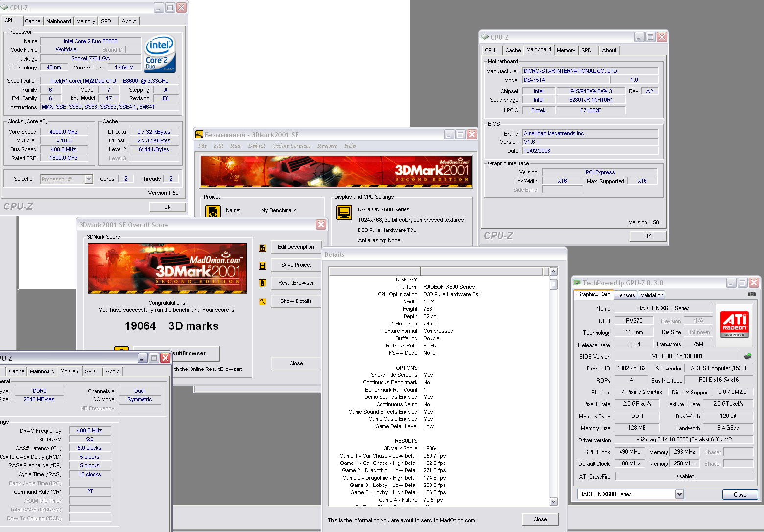Image resolution: width=764 pixels, height=532 pixels.
Task: Switch to Cache tab in CPU-Z CPU window
Action: pos(33,21)
